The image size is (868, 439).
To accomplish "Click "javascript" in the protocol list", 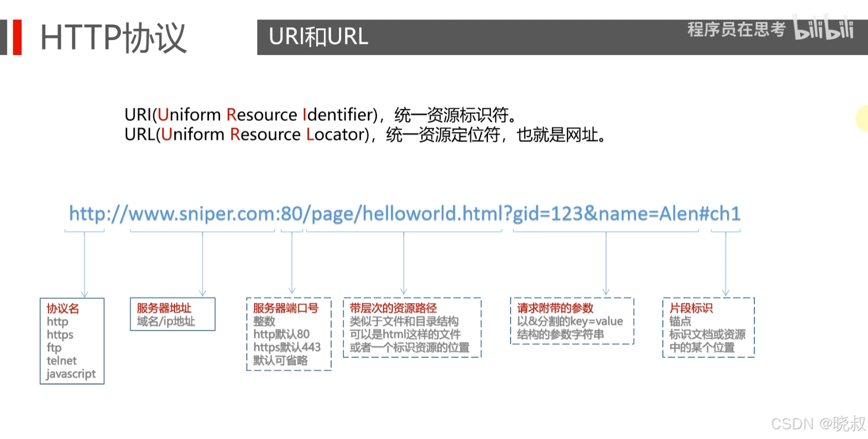I will click(71, 374).
